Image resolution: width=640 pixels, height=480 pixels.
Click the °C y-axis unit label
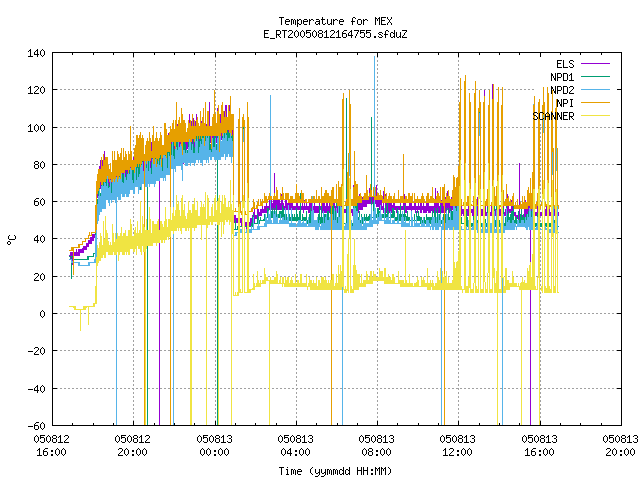click(x=12, y=240)
